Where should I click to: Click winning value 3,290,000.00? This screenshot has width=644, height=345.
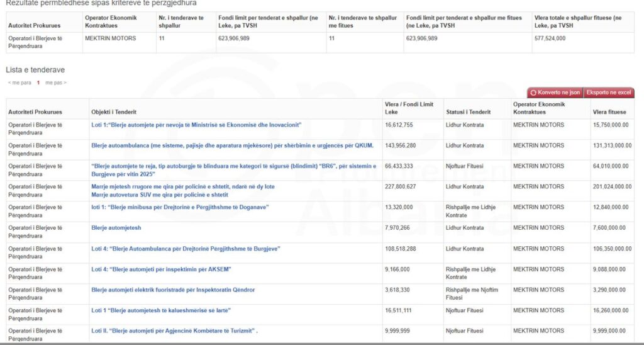coord(609,290)
